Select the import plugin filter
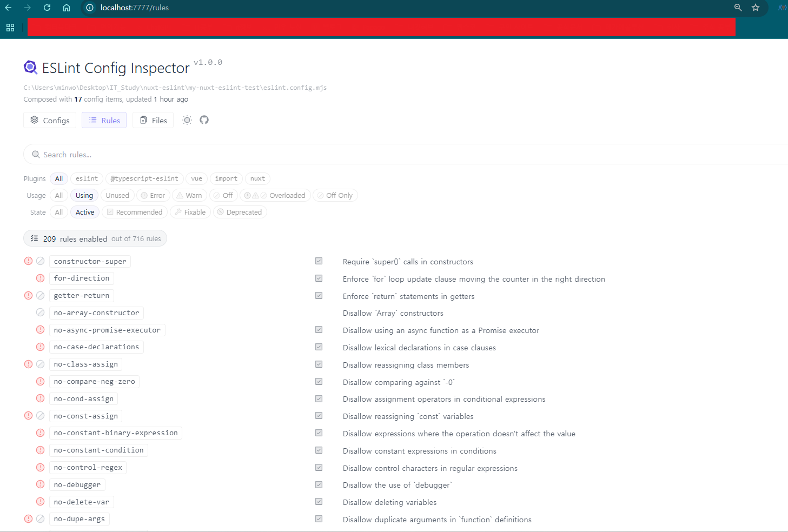This screenshot has width=788, height=532. click(x=226, y=178)
